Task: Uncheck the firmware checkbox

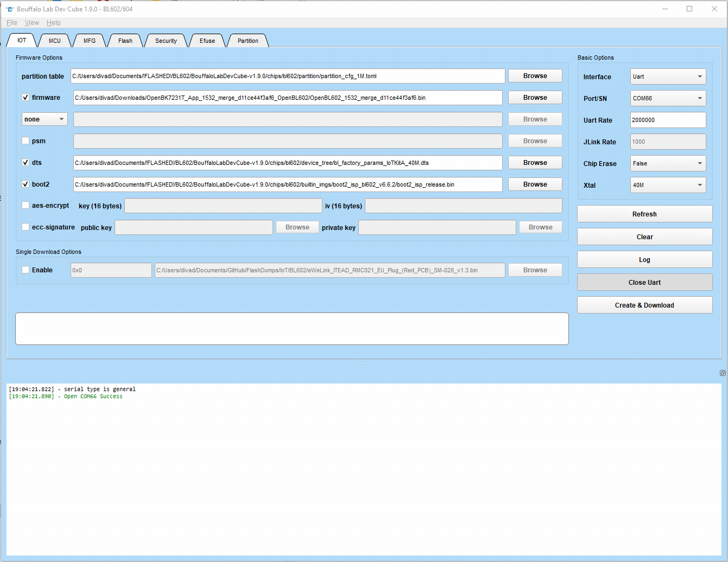Action: pyautogui.click(x=26, y=98)
